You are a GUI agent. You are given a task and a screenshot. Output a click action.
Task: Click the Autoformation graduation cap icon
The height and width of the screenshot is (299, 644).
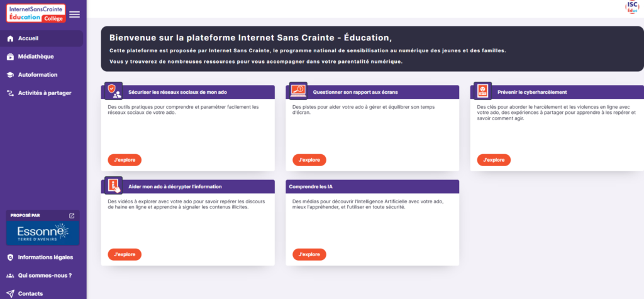pyautogui.click(x=10, y=75)
